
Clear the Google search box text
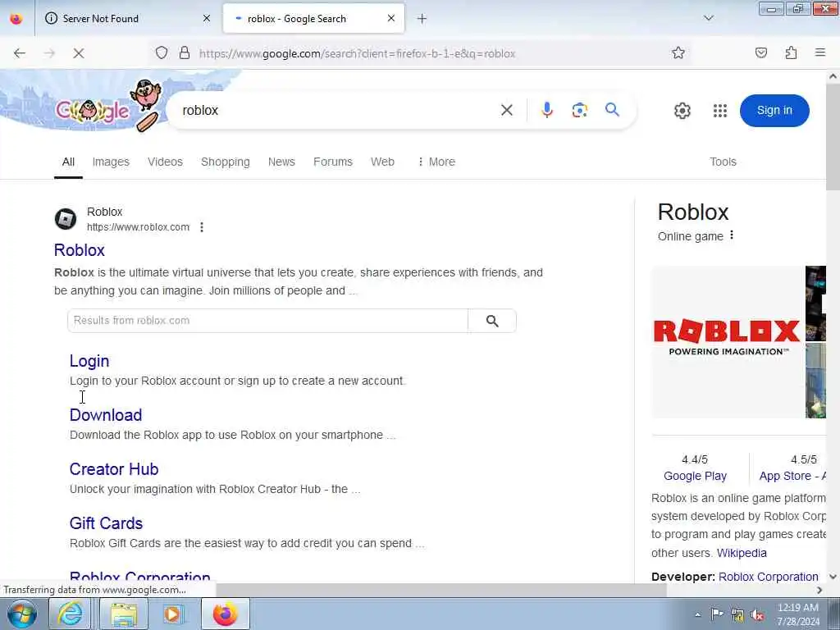tap(507, 111)
